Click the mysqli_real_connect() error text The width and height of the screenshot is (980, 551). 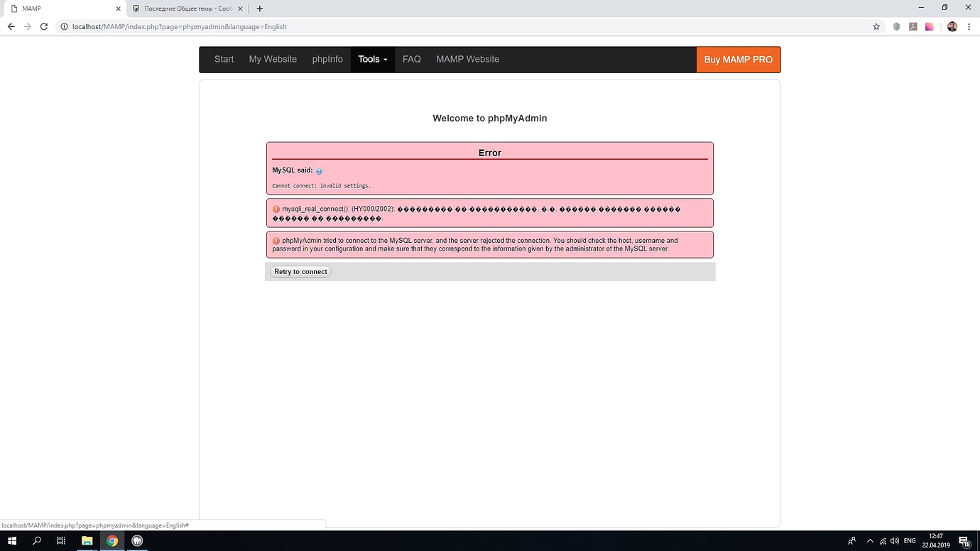tap(477, 214)
